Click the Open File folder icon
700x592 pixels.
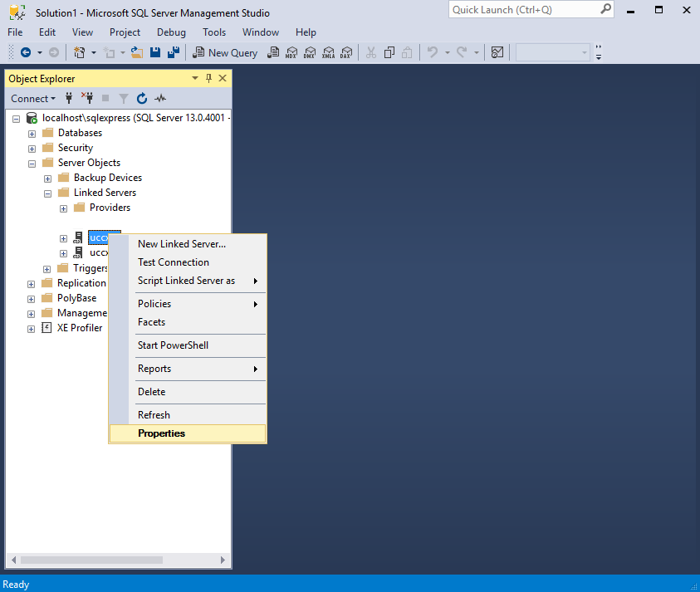[139, 52]
